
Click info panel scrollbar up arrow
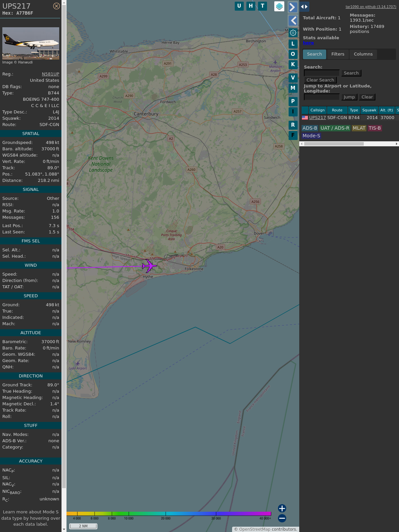tap(64, 2)
